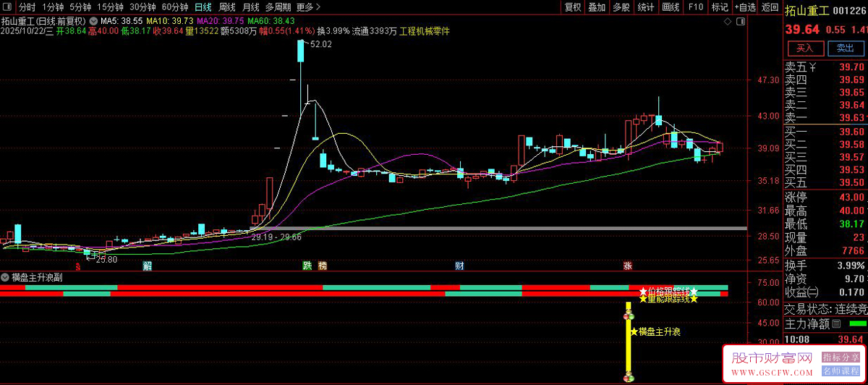Click the 统计 statistics button

[x=646, y=7]
